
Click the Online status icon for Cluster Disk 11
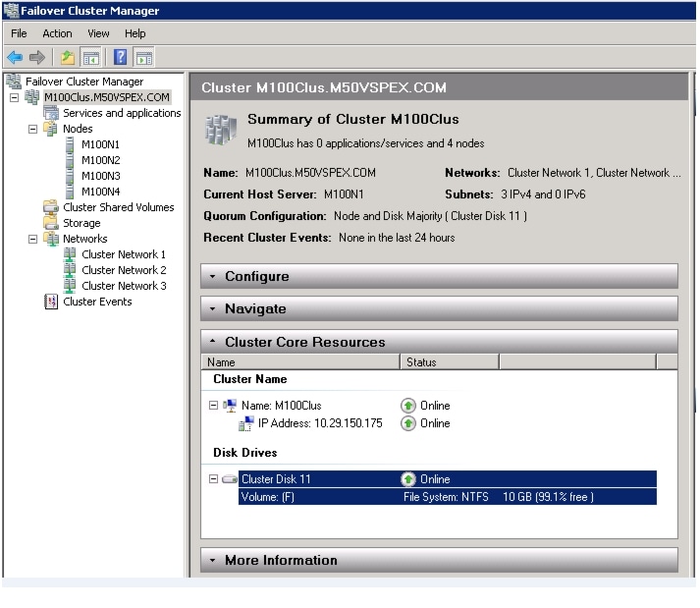click(x=408, y=479)
